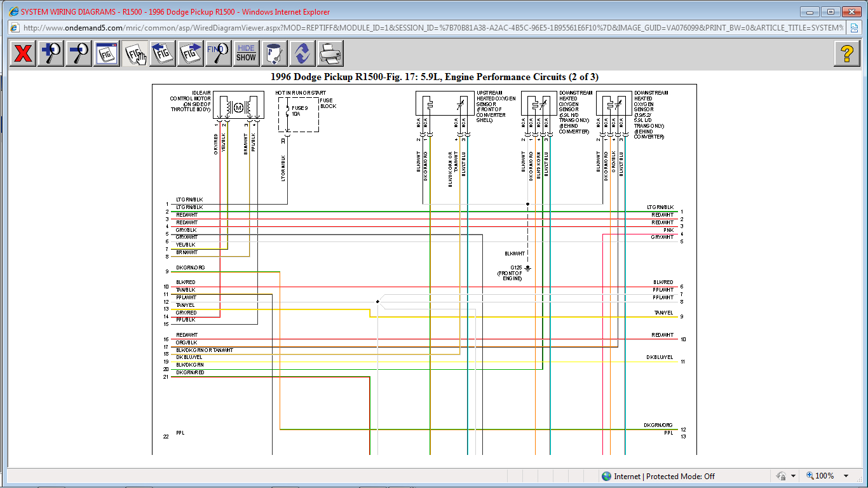The image size is (868, 488).
Task: Print the wiring diagram
Action: pyautogui.click(x=330, y=53)
